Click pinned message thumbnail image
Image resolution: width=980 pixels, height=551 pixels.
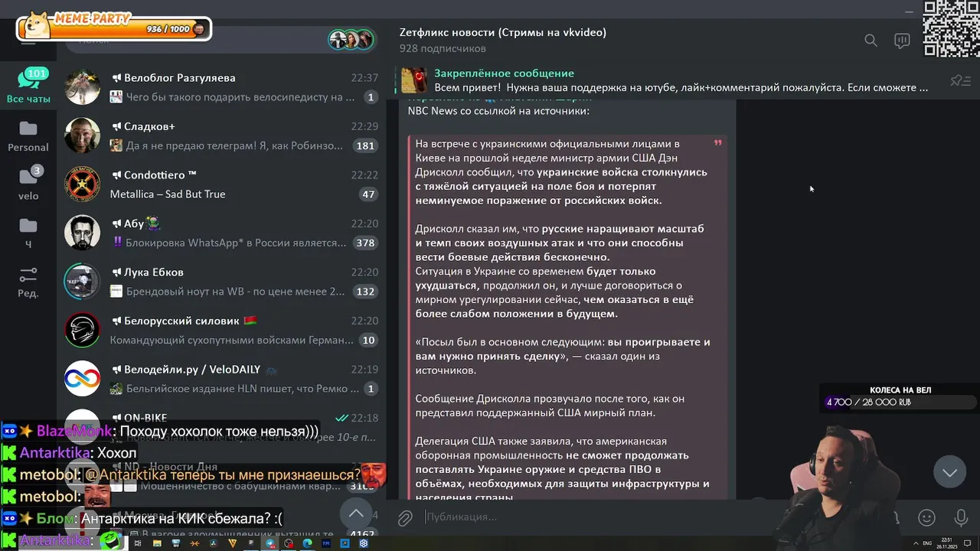(x=414, y=80)
